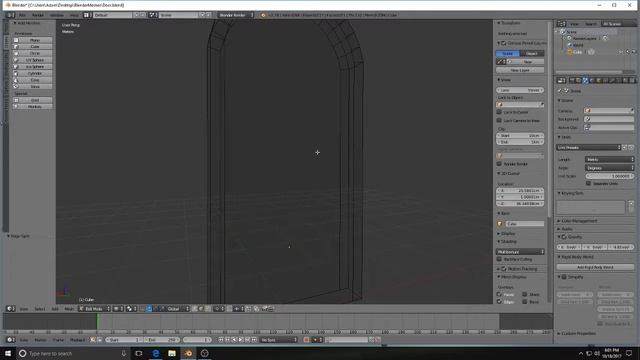
Task: Select Object grease pencil source
Action: pyautogui.click(x=532, y=53)
